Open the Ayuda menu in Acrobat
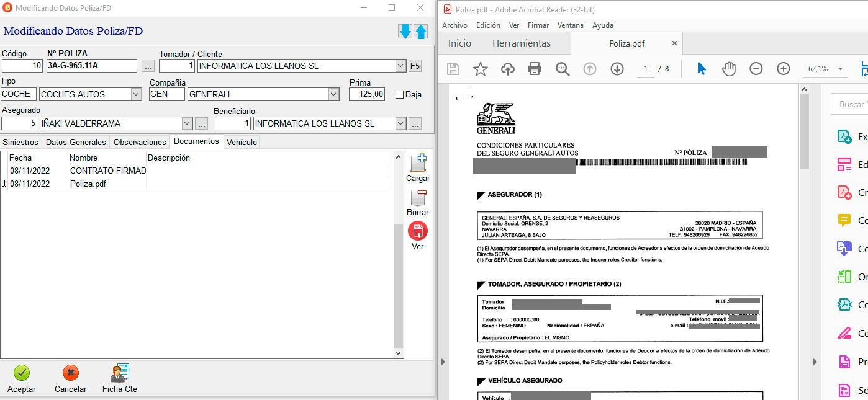This screenshot has width=868, height=400. click(603, 25)
